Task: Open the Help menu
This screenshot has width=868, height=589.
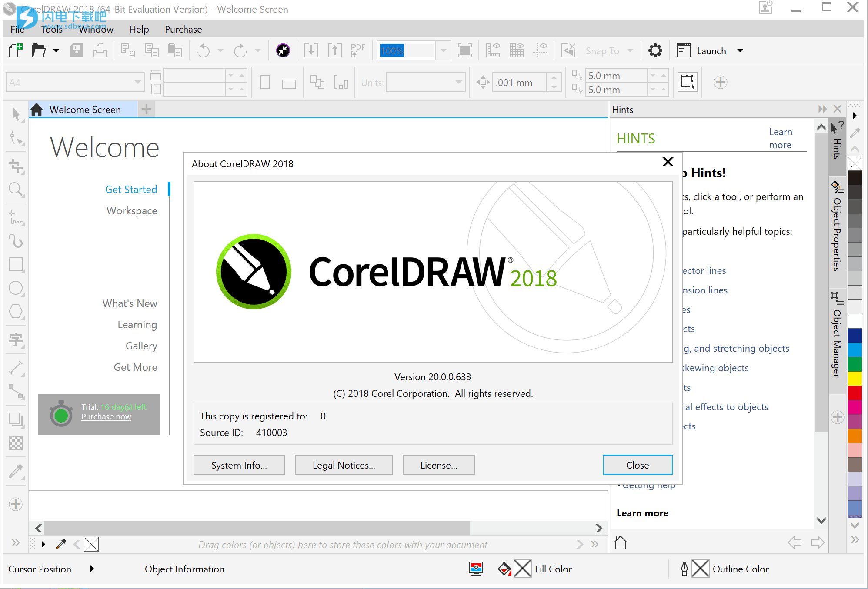Action: tap(139, 29)
